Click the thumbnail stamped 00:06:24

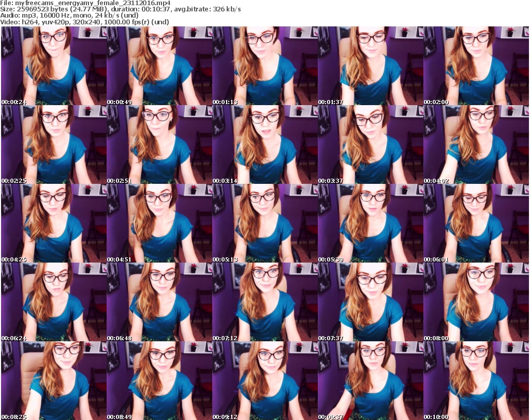point(54,302)
